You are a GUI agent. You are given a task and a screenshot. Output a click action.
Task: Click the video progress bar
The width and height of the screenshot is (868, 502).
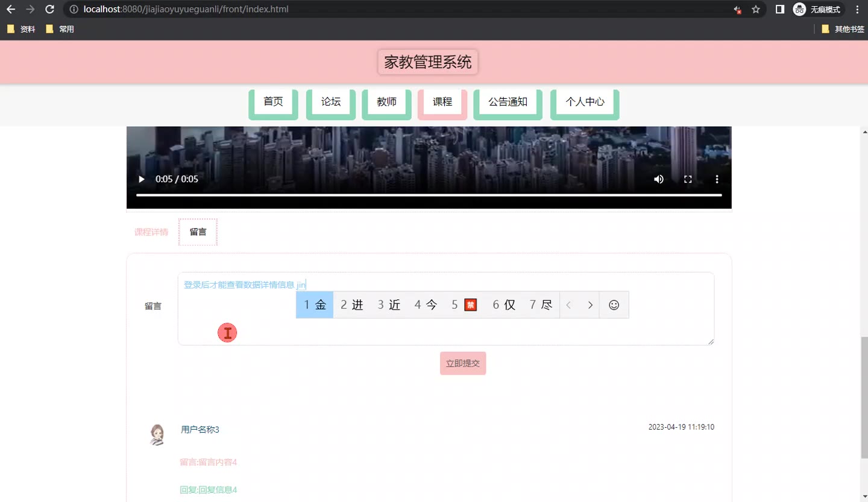coord(429,195)
